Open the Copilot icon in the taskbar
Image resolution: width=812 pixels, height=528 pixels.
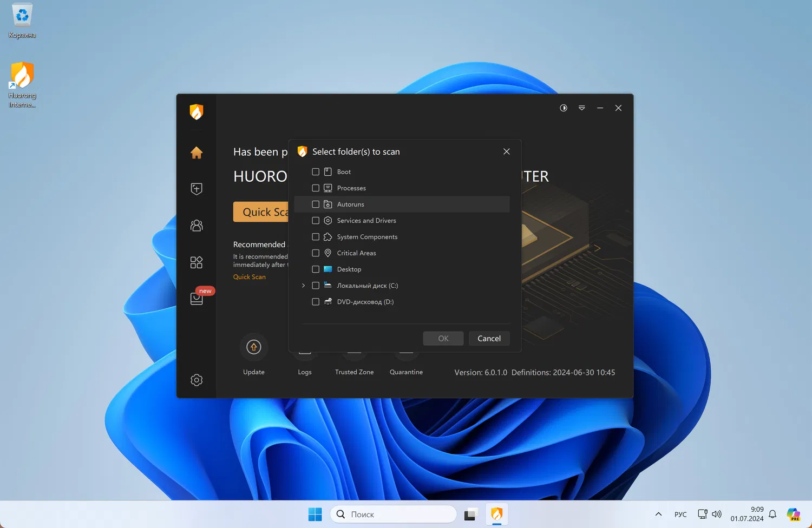click(794, 514)
